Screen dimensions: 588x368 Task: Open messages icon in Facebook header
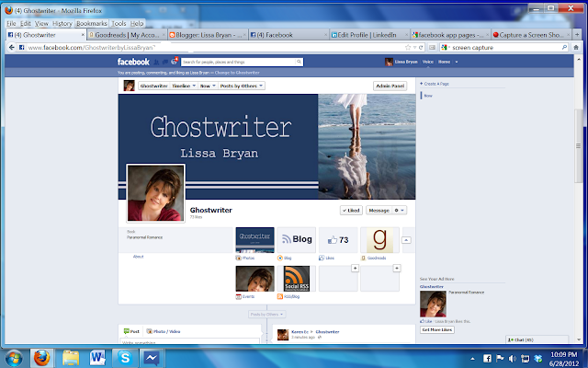tap(165, 62)
